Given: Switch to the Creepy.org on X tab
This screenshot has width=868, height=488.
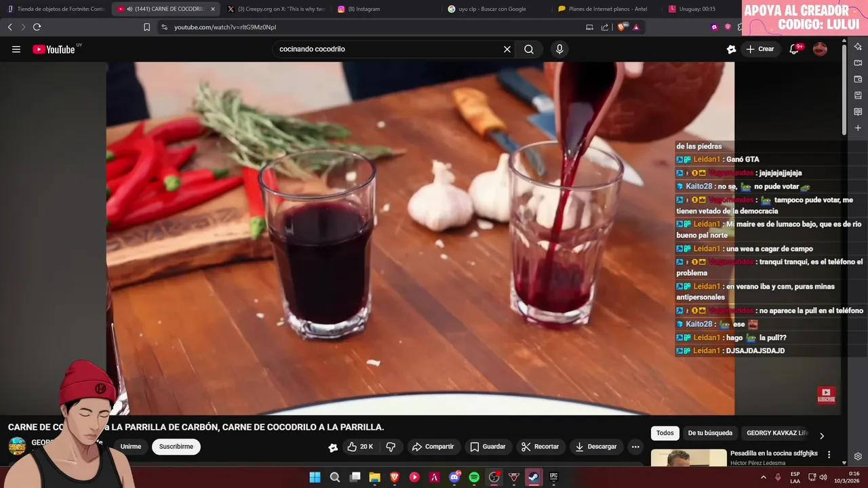Looking at the screenshot, I should tap(276, 9).
